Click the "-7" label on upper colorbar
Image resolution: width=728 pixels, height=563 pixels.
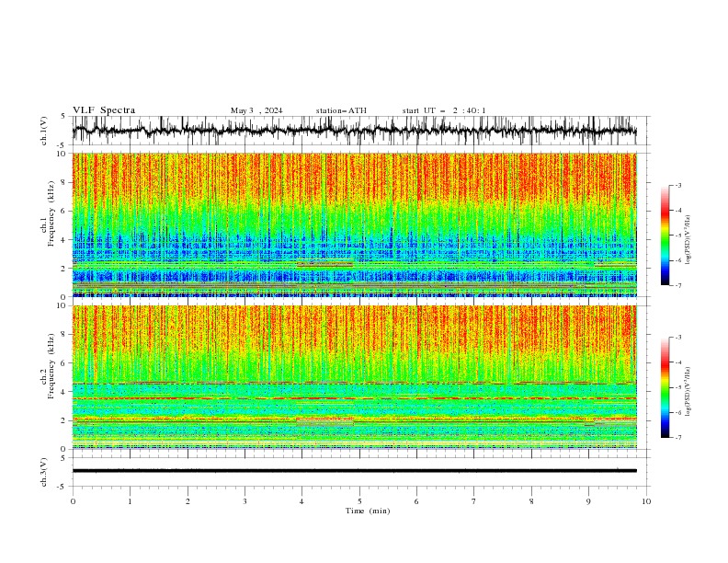click(677, 285)
